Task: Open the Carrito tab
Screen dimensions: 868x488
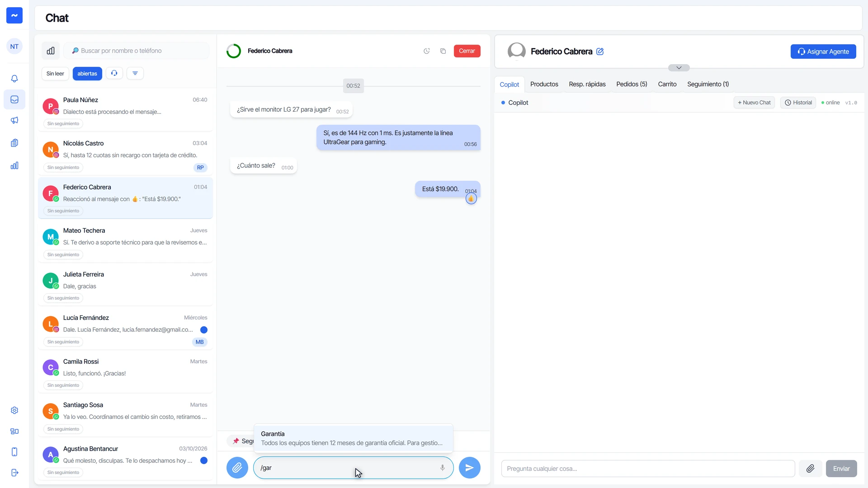Action: 667,84
